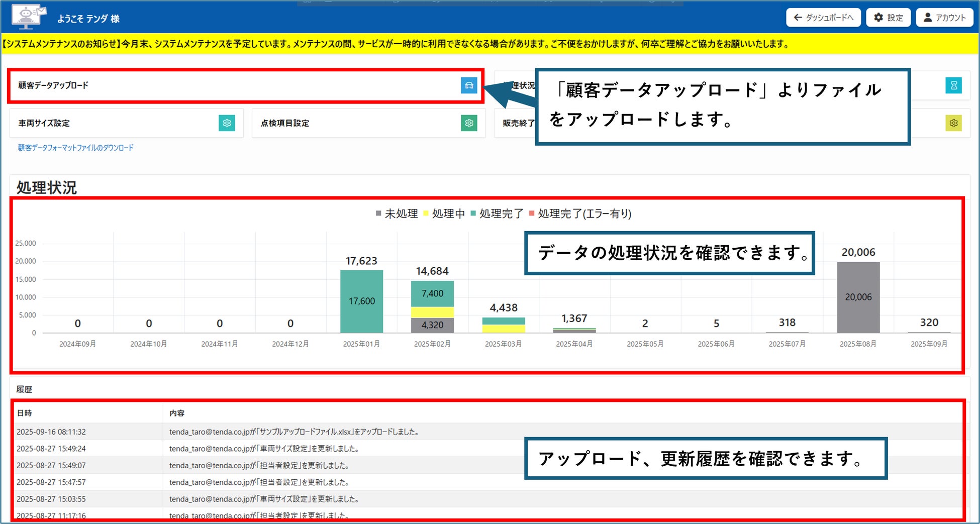Viewport: 980px width, 524px height.
Task: Click the robot monitor logo
Action: pyautogui.click(x=29, y=17)
